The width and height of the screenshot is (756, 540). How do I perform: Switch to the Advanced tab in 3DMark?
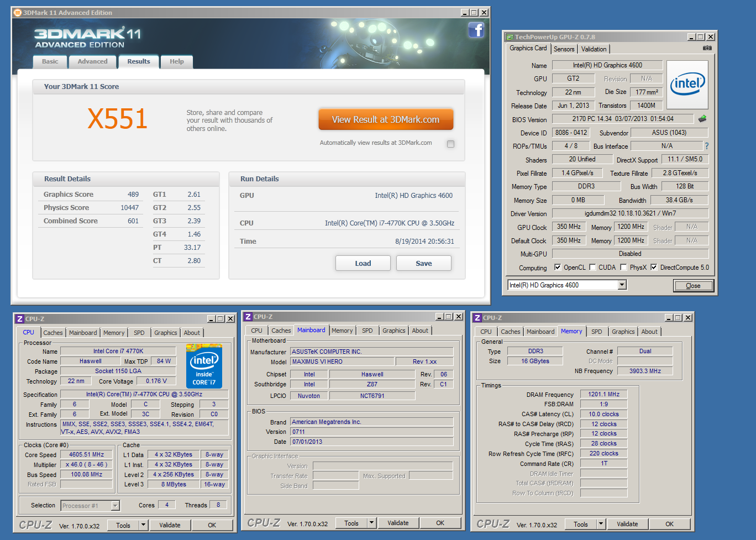pos(92,62)
